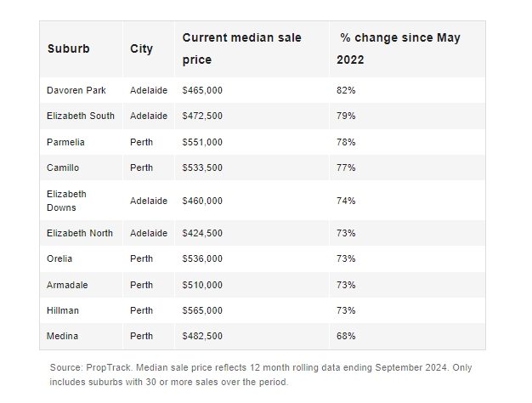Select the 82% change value
Screen dimensions: 532x403
click(346, 90)
